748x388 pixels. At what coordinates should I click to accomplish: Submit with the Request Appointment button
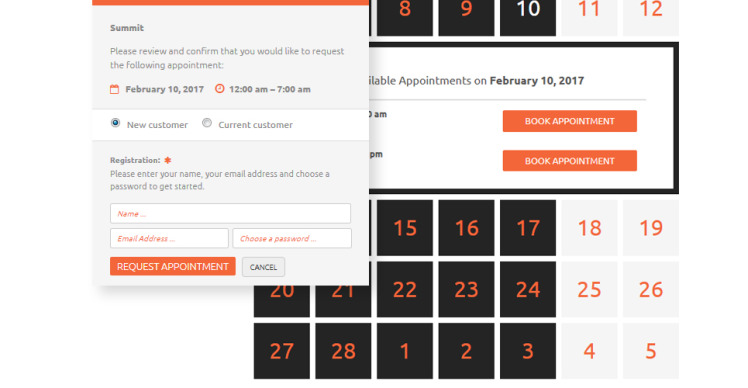(173, 266)
